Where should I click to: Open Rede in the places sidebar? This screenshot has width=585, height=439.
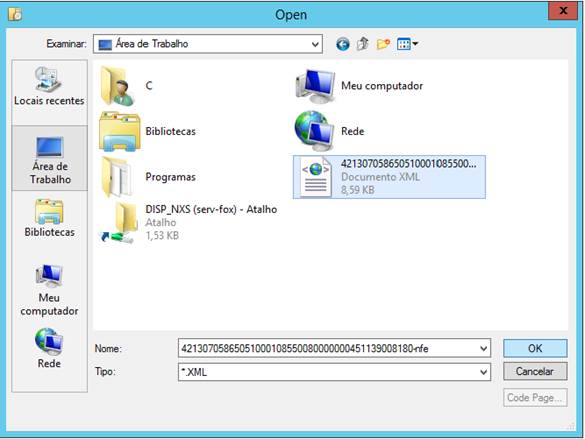pyautogui.click(x=49, y=348)
